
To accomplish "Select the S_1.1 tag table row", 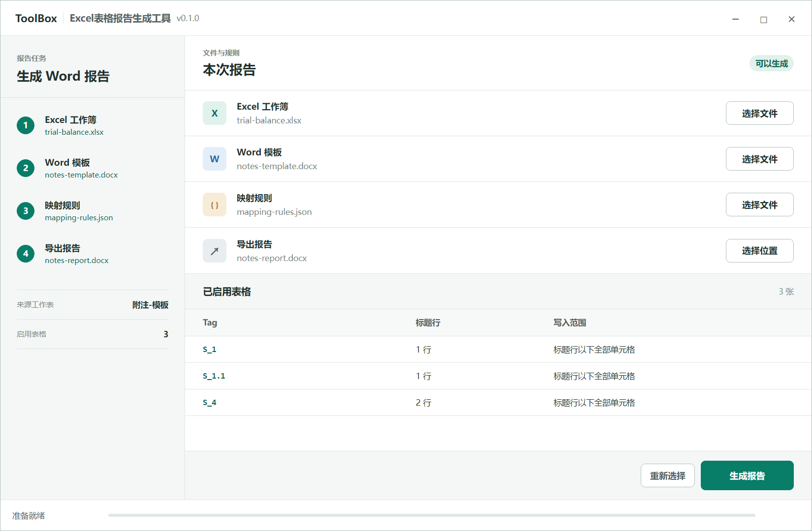I will [498, 376].
